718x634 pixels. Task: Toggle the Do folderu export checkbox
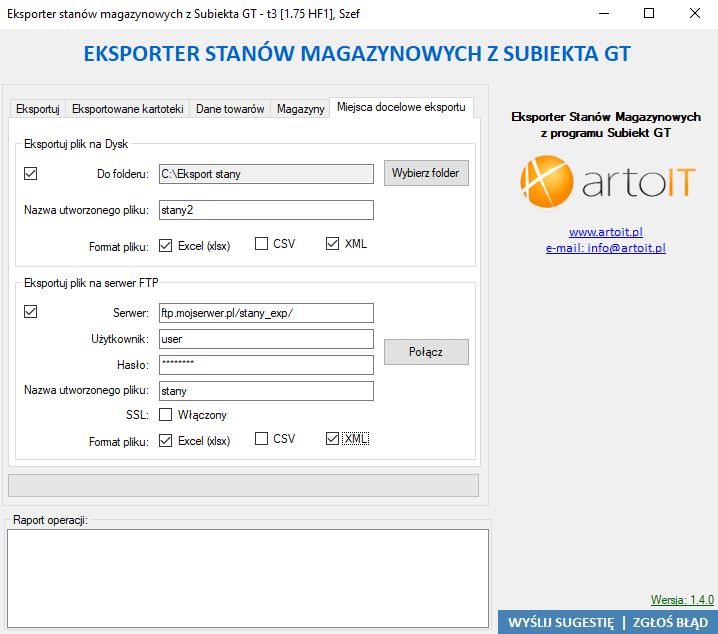point(30,173)
